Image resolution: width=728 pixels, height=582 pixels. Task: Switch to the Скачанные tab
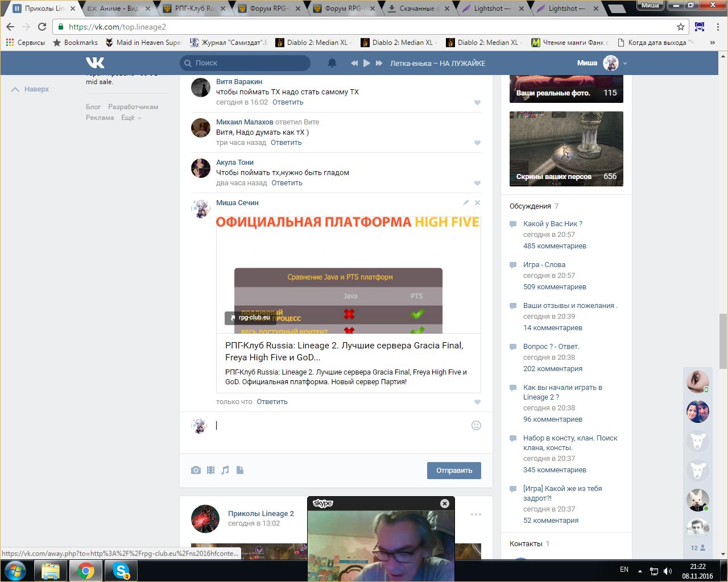tap(418, 9)
